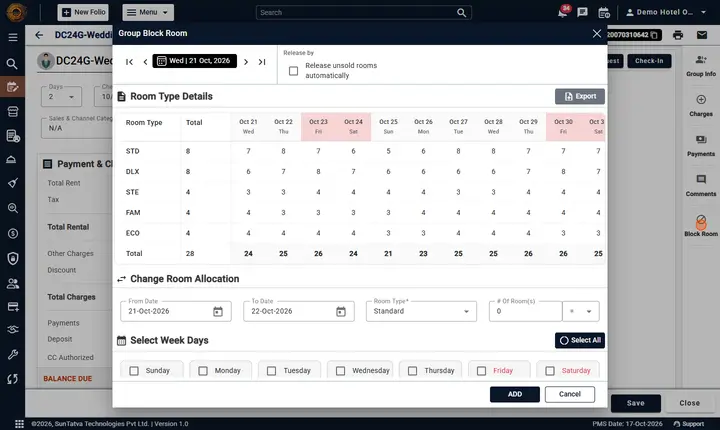The image size is (720, 430).
Task: Click the Close button at bottom right
Action: pos(689,403)
